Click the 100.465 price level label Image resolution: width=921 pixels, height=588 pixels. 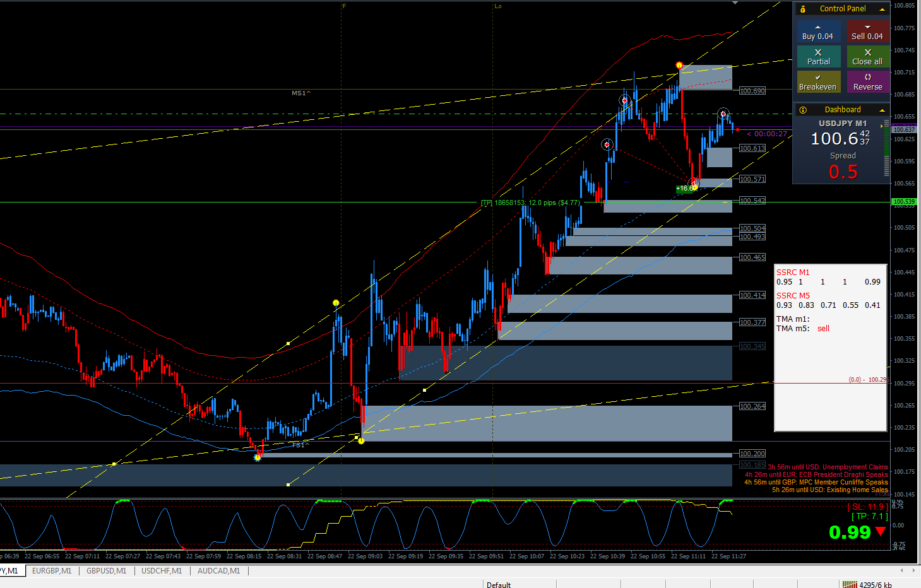752,257
